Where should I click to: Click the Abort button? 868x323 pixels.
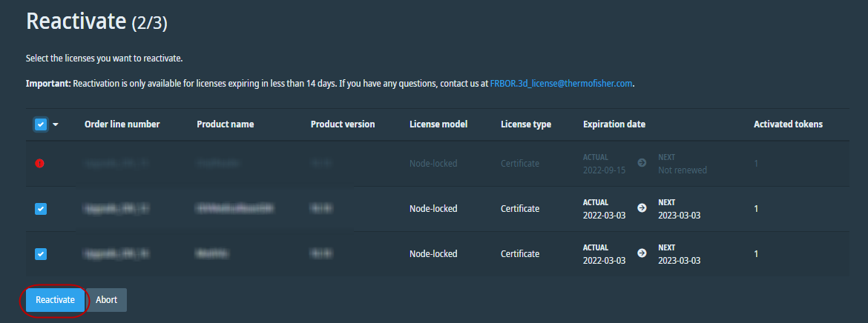coord(106,300)
